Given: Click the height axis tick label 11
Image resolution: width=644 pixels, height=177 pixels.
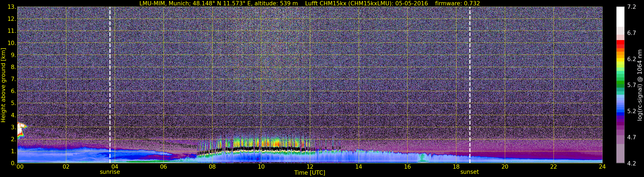Looking at the screenshot, I should coord(12,31).
